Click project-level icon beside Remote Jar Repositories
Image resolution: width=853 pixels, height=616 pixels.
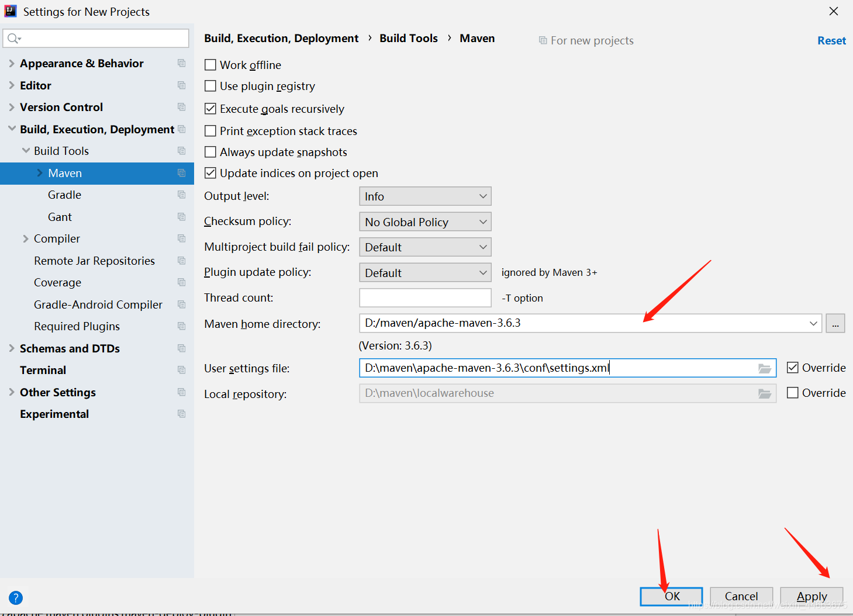(x=182, y=261)
